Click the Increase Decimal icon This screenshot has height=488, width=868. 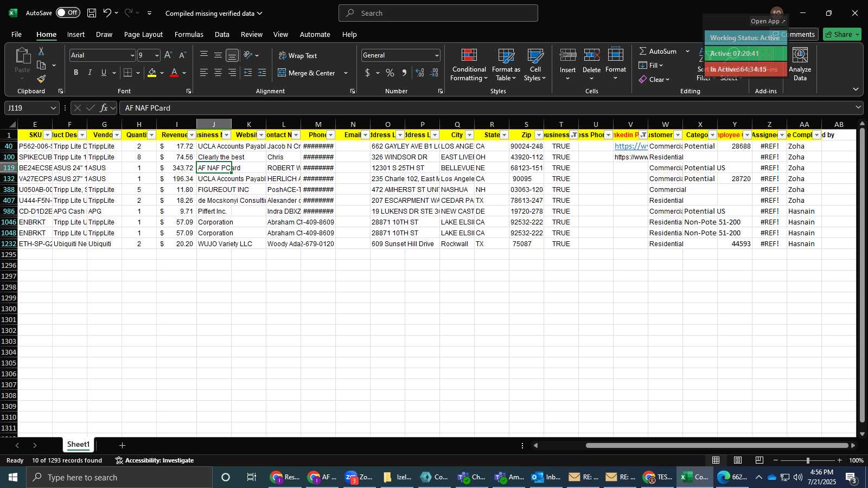pyautogui.click(x=420, y=73)
